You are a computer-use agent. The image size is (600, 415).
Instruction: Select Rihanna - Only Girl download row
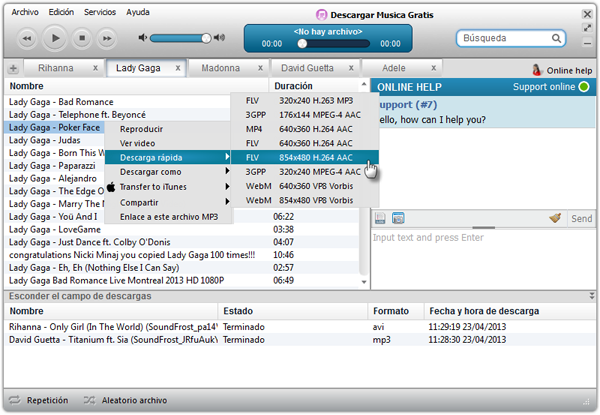(x=300, y=327)
